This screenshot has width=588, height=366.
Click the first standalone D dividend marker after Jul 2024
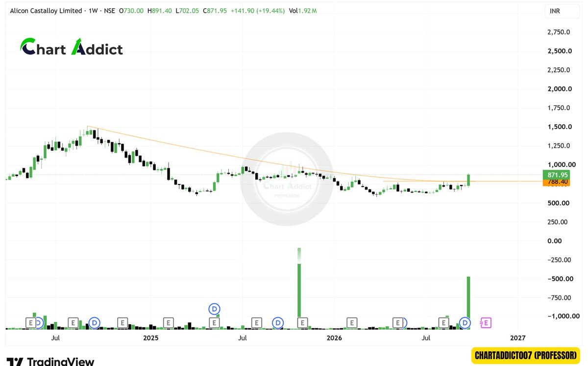pos(95,323)
